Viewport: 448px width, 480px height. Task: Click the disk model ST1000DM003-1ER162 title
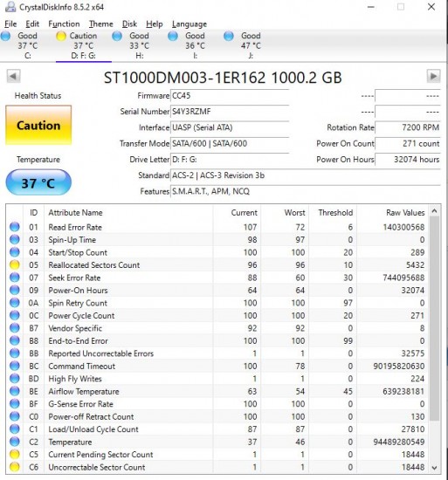click(x=223, y=78)
